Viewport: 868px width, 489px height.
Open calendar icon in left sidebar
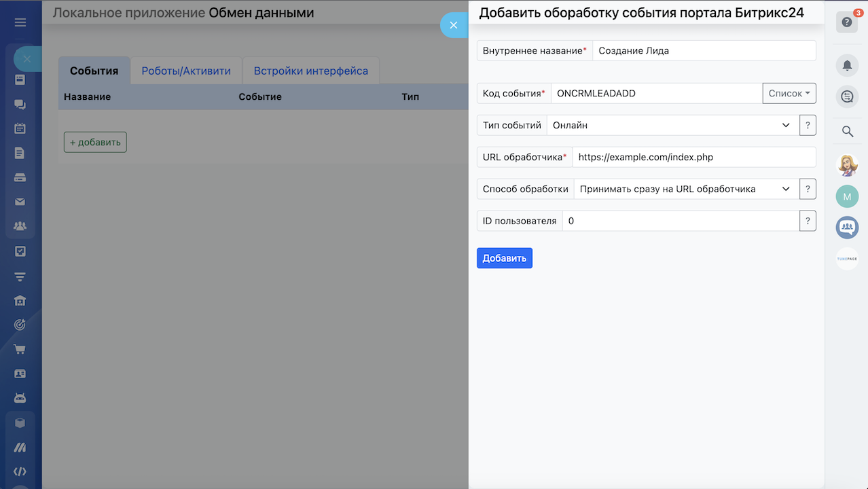point(20,128)
